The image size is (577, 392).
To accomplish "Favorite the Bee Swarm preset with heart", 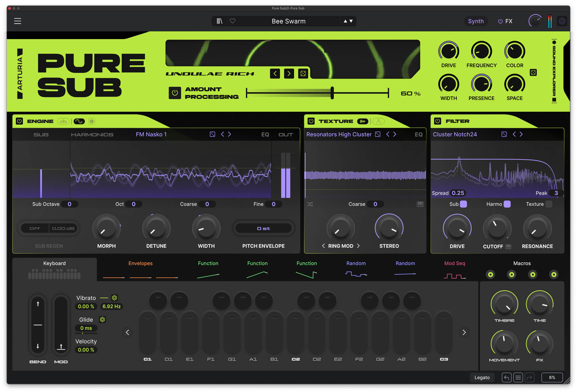I will pos(232,21).
